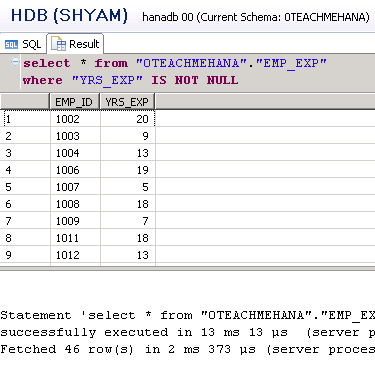Click the Result tab table icon
The image size is (375, 376).
coord(59,44)
